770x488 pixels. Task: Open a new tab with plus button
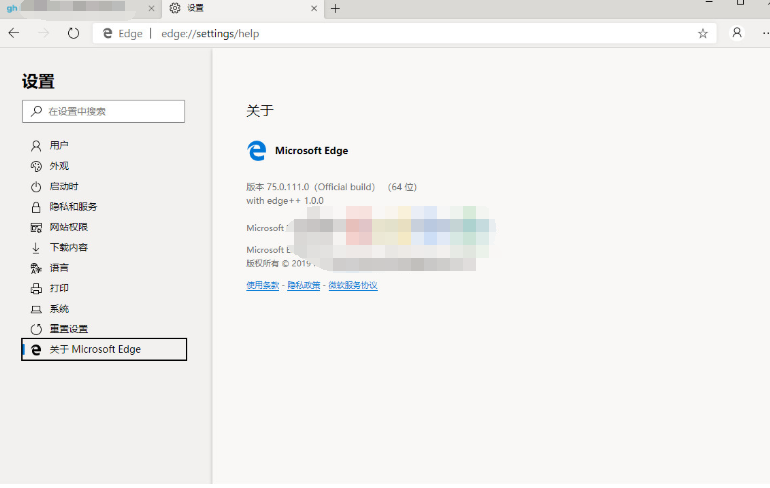pos(335,8)
